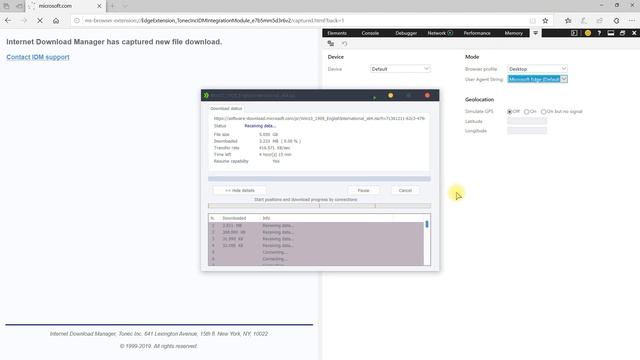The image size is (640, 360).
Task: Open Contact IDM support link
Action: [x=38, y=57]
